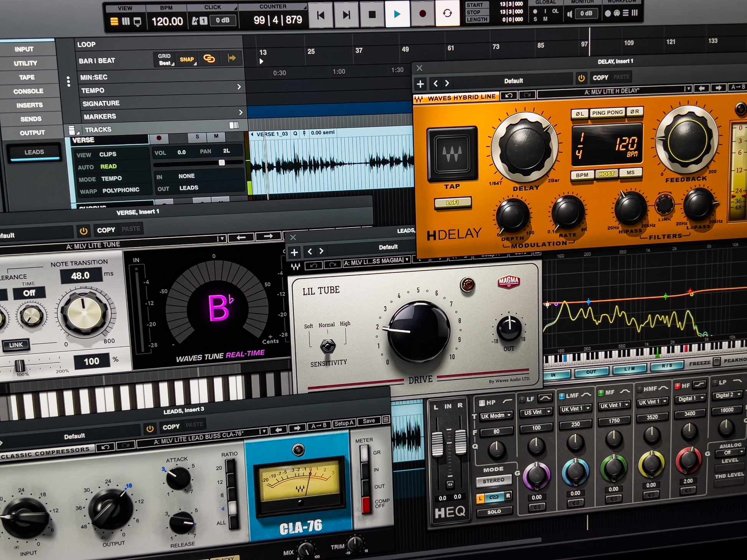Screen dimensions: 747x560
Task: Click the BPM value field 120.00
Action: [x=167, y=21]
